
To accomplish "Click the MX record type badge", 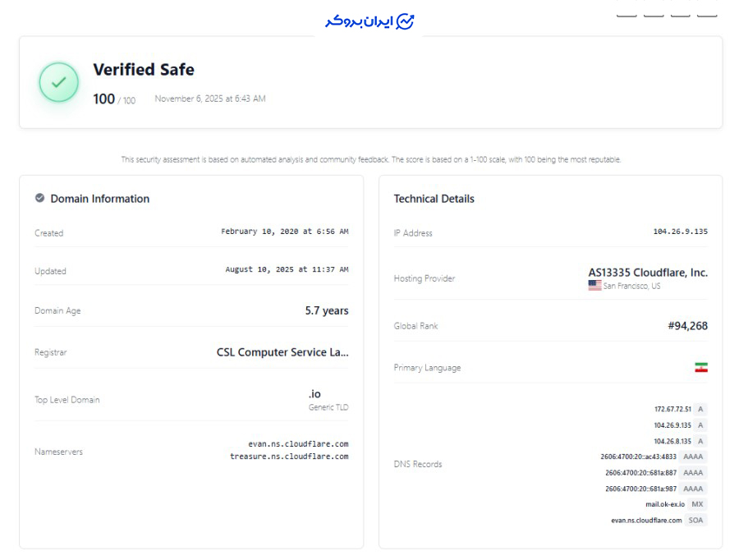I will coord(697,504).
